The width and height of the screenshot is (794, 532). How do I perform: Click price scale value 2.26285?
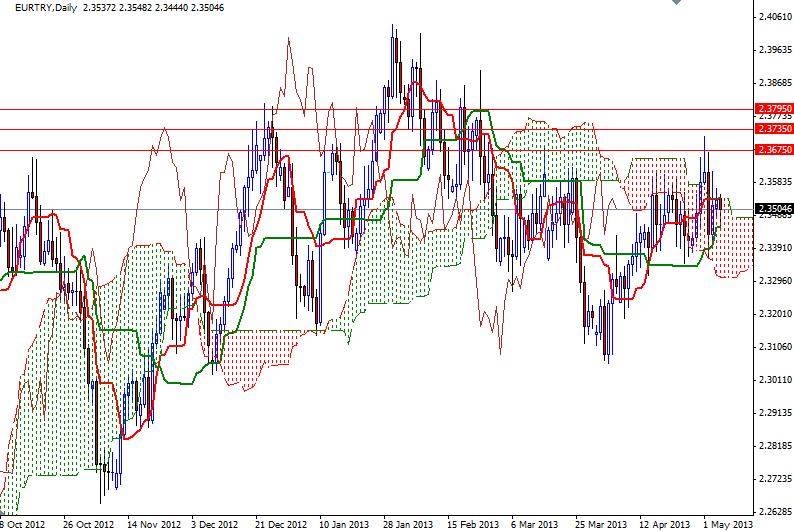click(775, 511)
